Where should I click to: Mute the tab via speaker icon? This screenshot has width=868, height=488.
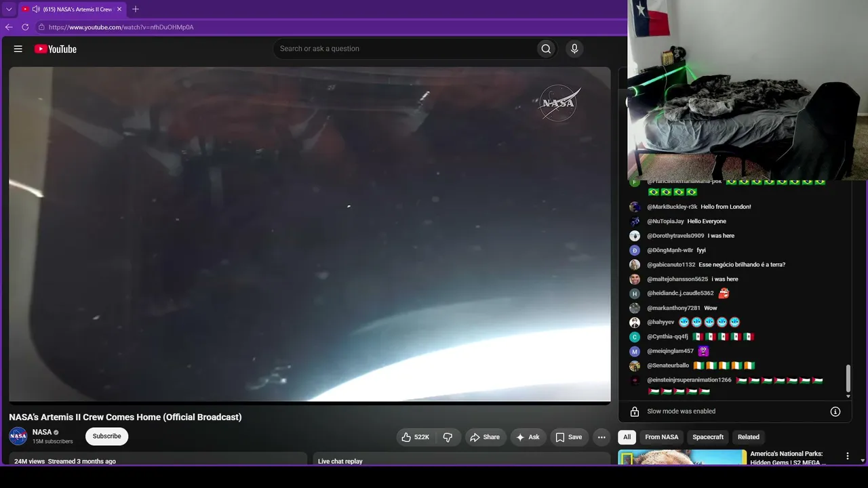pyautogui.click(x=35, y=9)
